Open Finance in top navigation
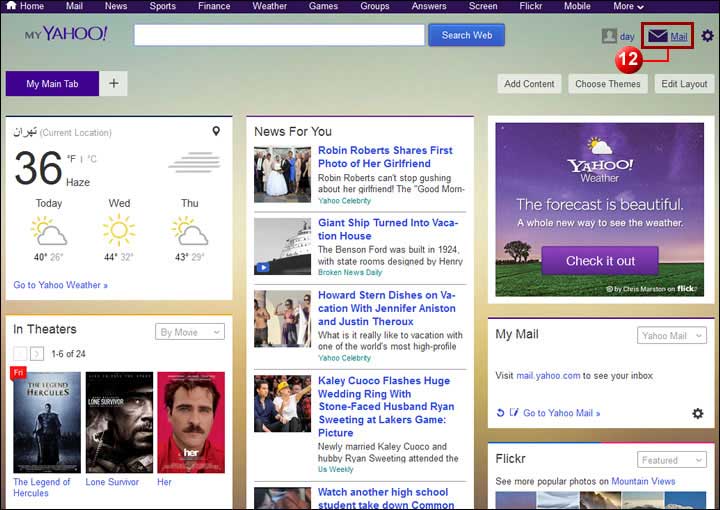 click(x=214, y=6)
